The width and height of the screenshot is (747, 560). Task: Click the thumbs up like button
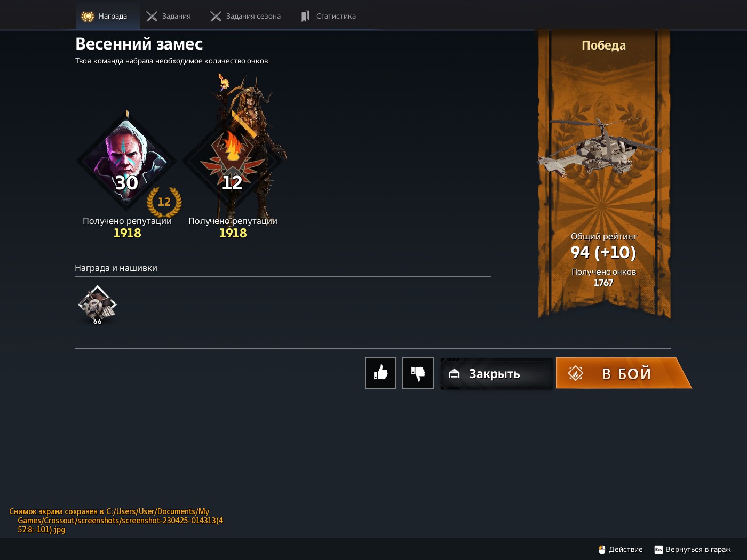[x=380, y=373]
